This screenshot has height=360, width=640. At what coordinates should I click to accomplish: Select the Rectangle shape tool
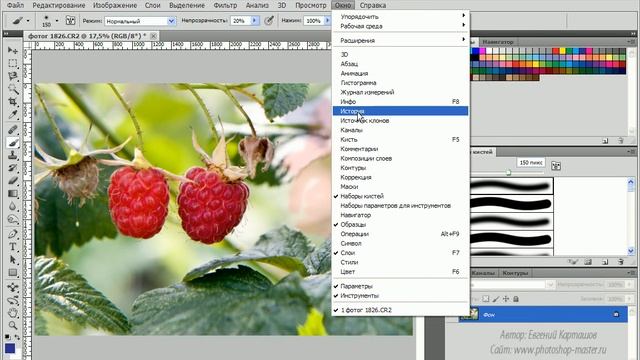[x=13, y=272]
